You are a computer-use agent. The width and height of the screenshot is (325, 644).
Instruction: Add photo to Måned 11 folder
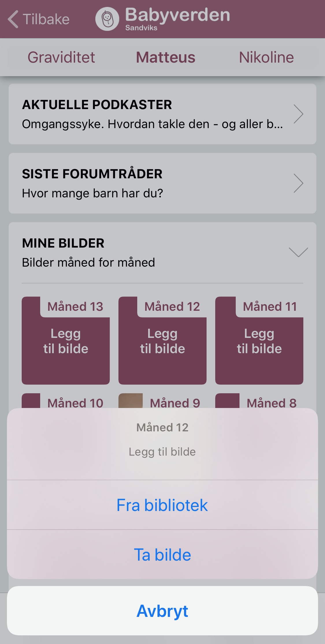coord(259,341)
